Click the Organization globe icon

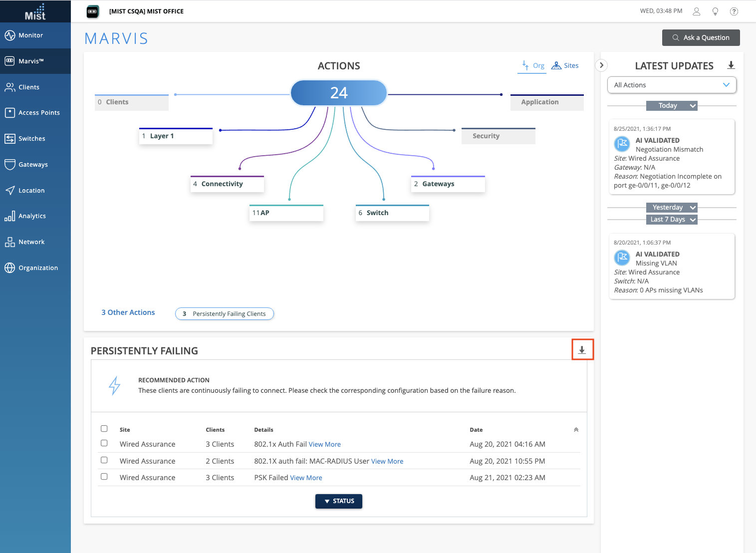point(9,268)
